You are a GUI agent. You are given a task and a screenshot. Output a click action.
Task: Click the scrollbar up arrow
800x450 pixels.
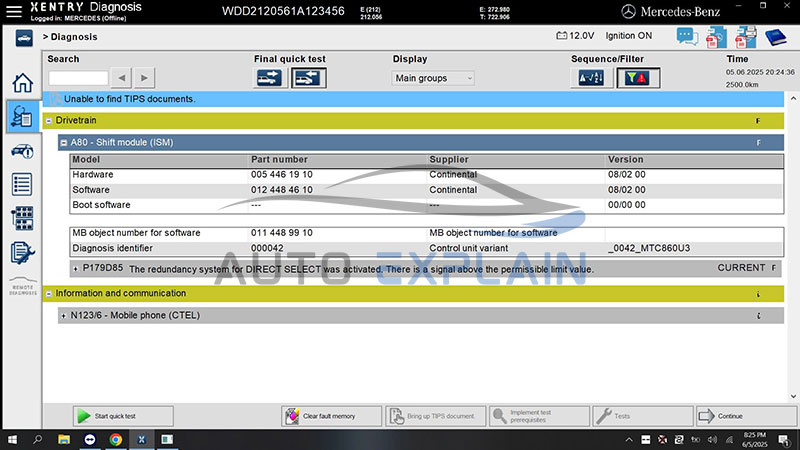coord(793,98)
